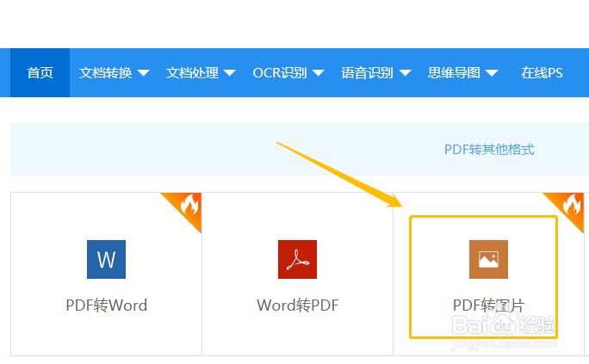Viewport: 589px width, 364px height.
Task: Click the red Acrobat icon for Word转PDF
Action: [297, 259]
